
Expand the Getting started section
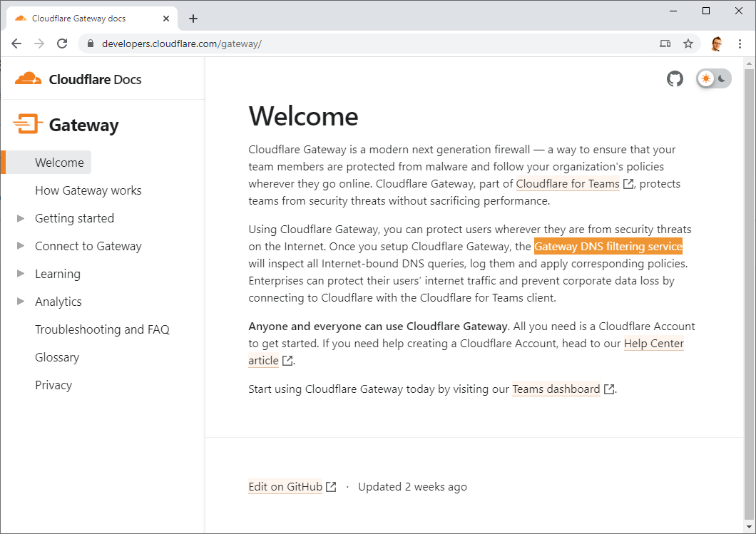[x=21, y=218]
